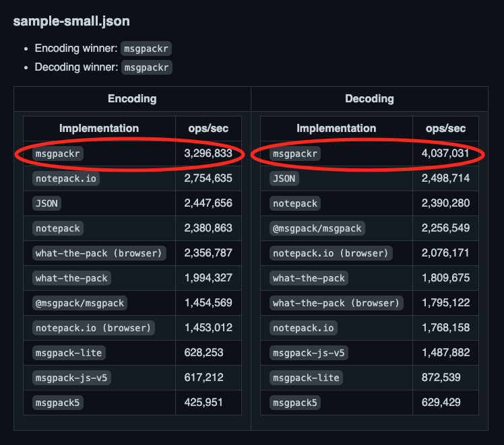Select the value 1,453,012
Screen dimensions: 504x445
[208, 328]
